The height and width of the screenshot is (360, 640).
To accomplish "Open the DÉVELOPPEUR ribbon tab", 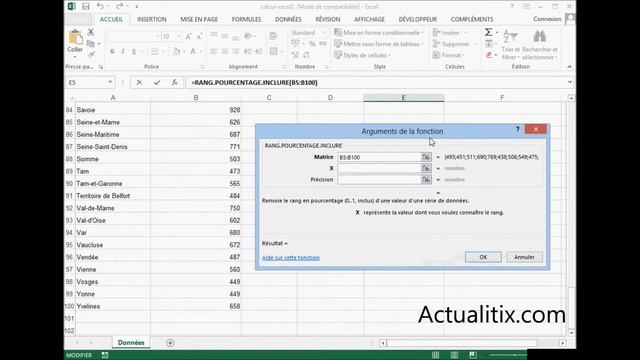I will point(418,19).
